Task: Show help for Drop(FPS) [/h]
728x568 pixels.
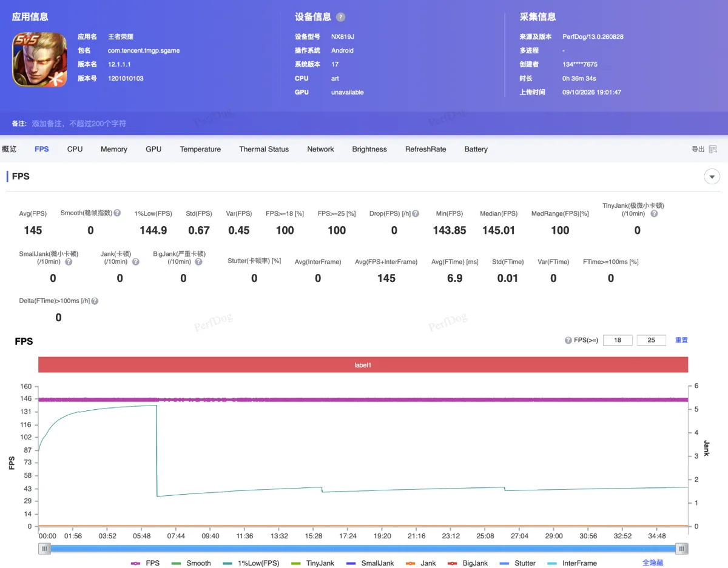Action: (416, 213)
